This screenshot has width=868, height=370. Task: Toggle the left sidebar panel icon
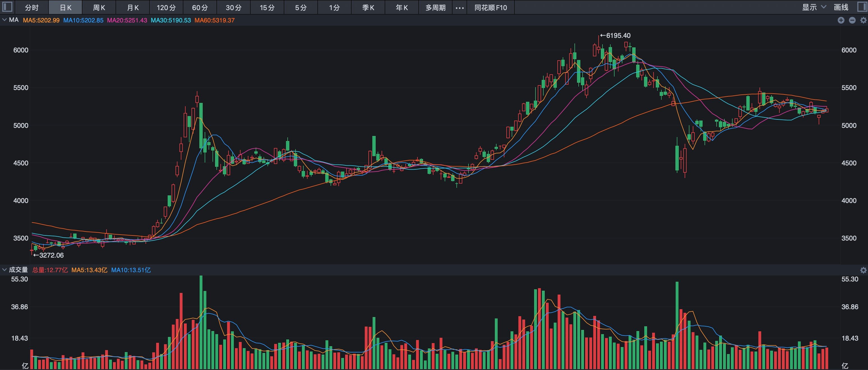point(7,7)
